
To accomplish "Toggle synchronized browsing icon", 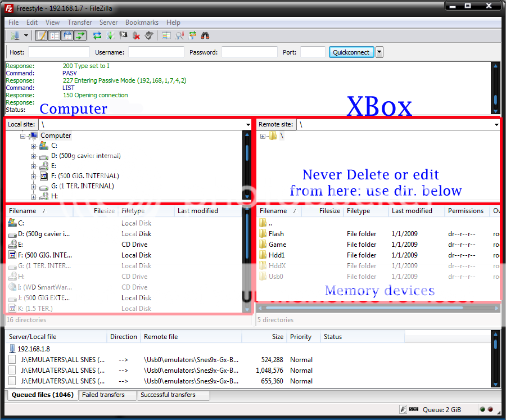I will tap(193, 35).
